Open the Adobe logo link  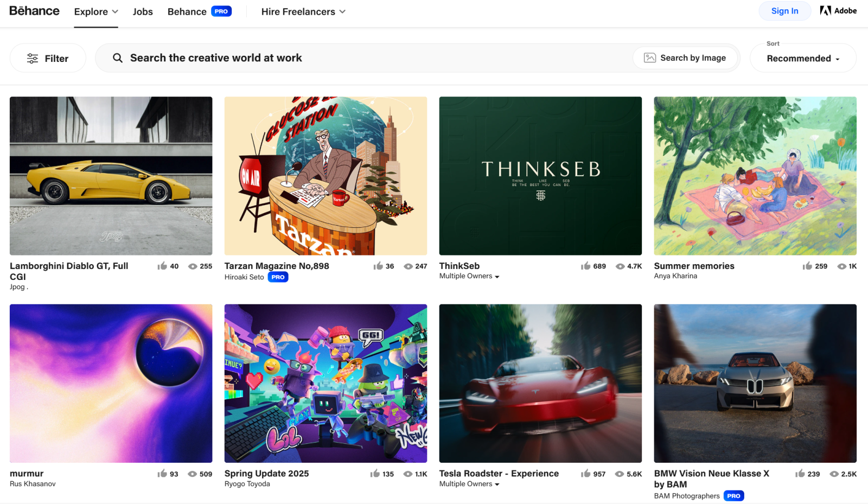838,11
